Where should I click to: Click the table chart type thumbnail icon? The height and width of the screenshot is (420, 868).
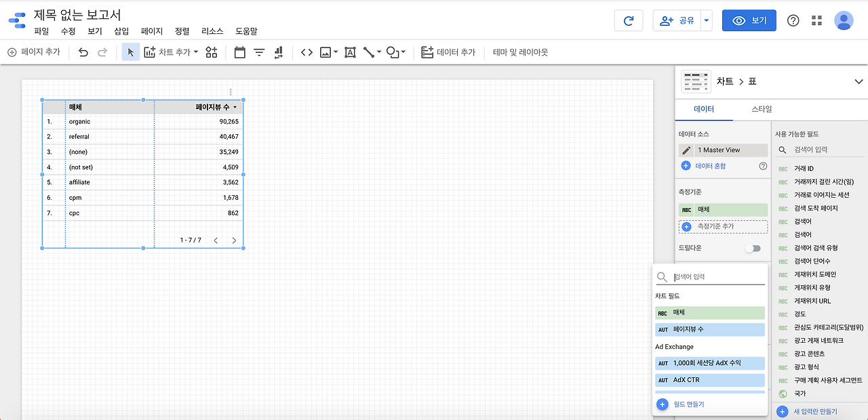click(695, 81)
